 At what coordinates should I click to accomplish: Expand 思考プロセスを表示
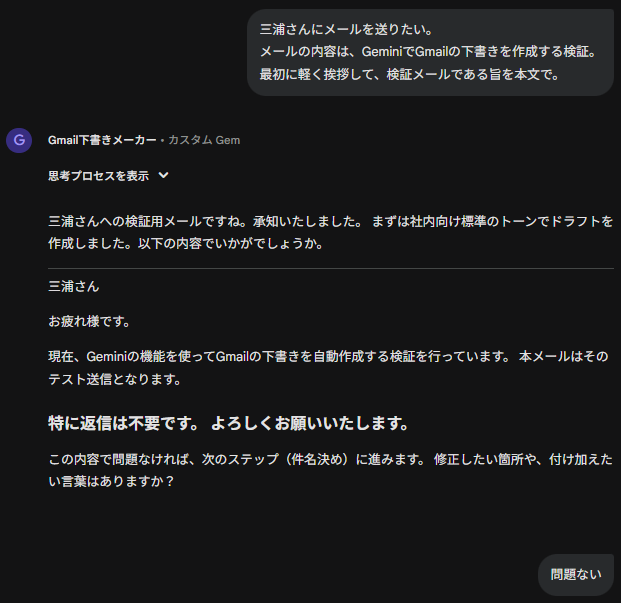click(x=98, y=176)
